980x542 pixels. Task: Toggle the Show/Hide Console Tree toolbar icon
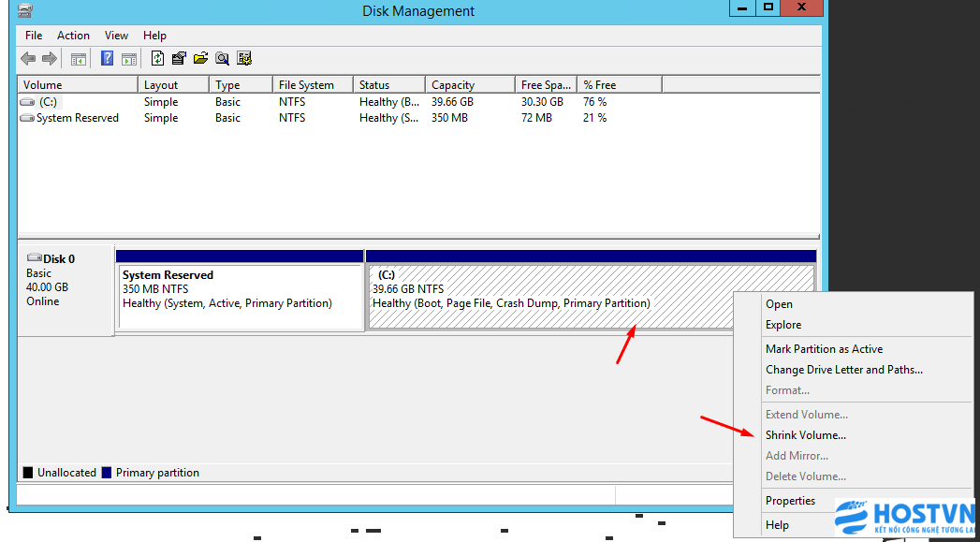(x=78, y=59)
